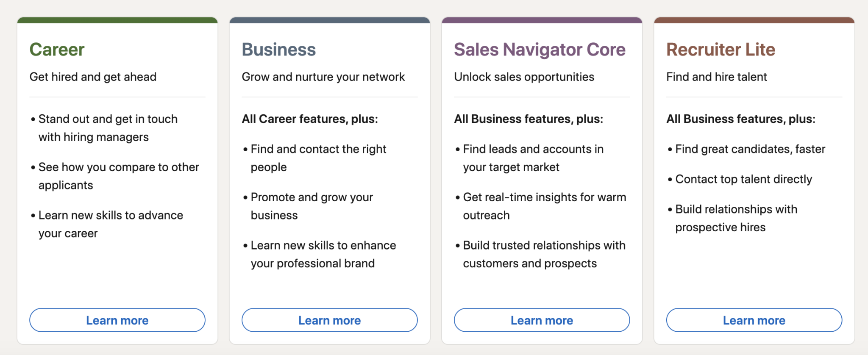Select the Career plan heading
Screen dimensions: 868x355
click(x=56, y=49)
